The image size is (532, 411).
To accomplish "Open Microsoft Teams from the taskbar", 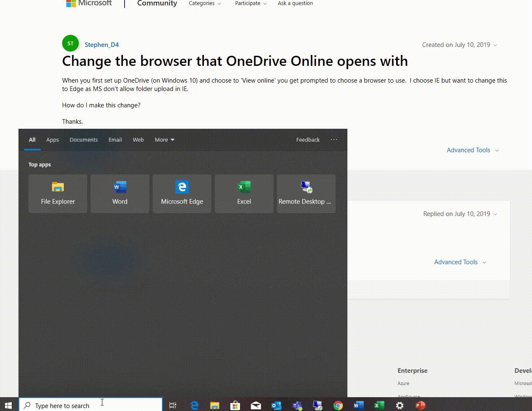I will 297,405.
